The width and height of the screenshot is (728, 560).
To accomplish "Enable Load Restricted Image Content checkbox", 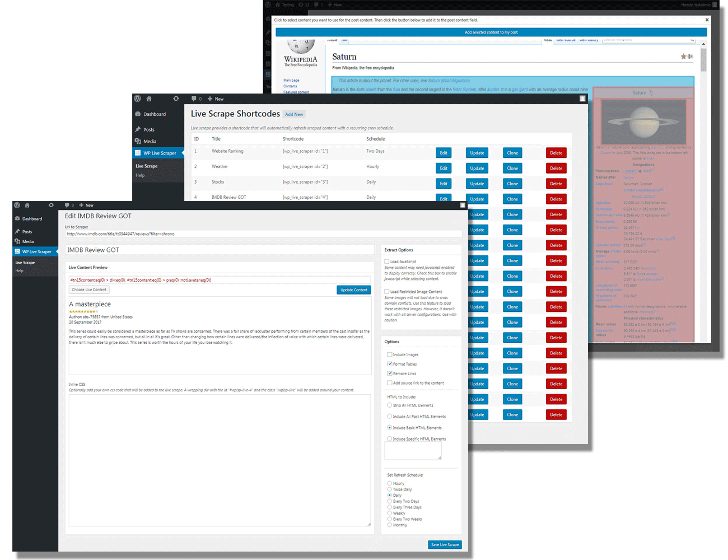I will 387,292.
